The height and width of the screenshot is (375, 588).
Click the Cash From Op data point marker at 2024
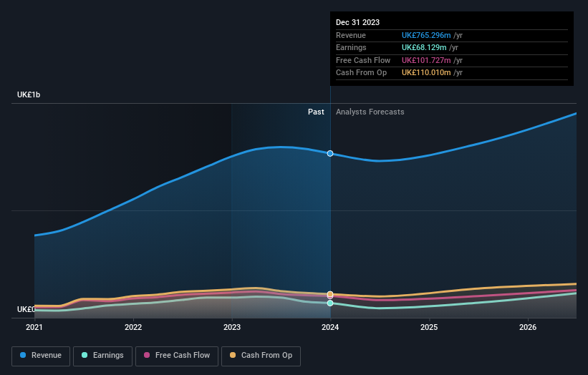coord(330,294)
